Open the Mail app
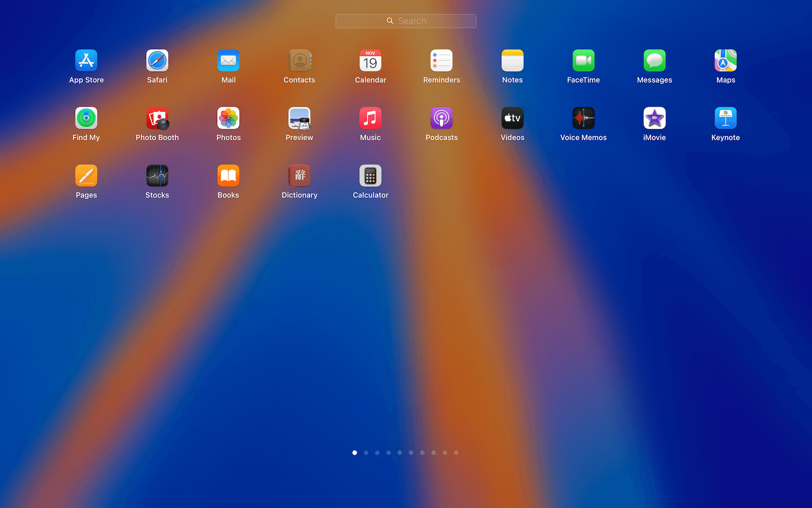This screenshot has height=508, width=812. (x=228, y=61)
